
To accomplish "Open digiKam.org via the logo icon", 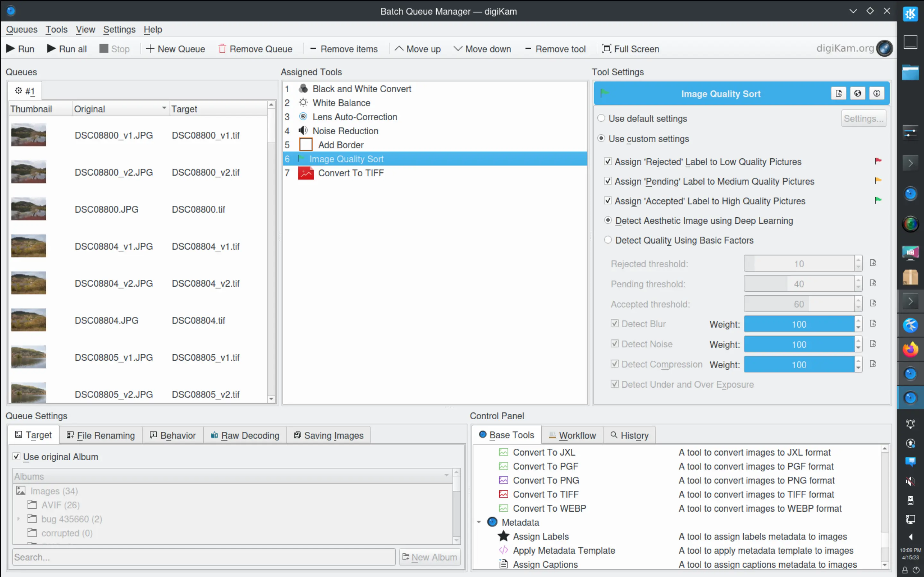I will (x=885, y=48).
